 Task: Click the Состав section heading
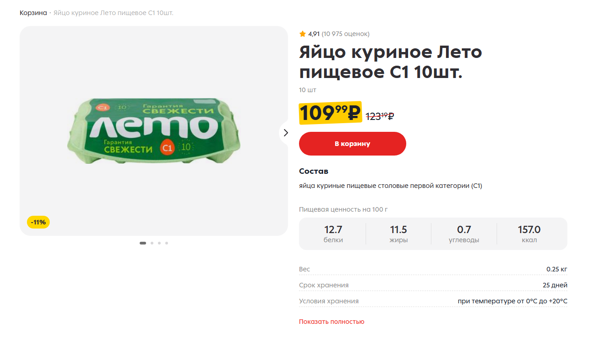(314, 172)
